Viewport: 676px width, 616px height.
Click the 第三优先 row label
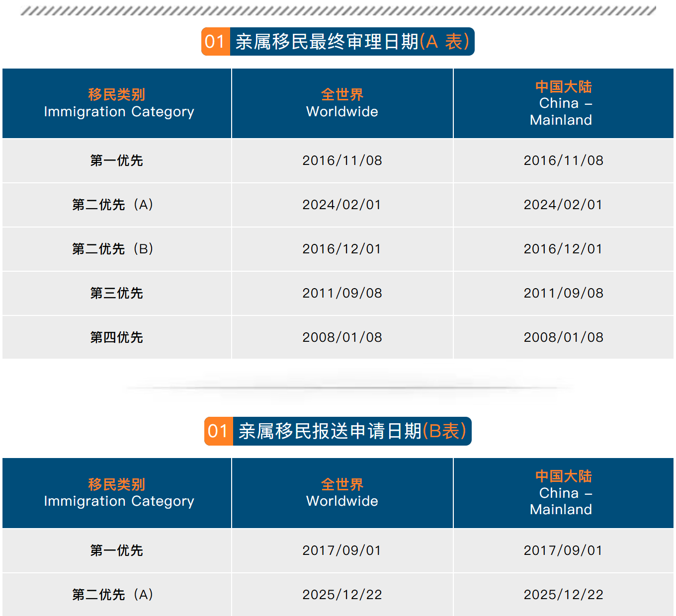117,293
